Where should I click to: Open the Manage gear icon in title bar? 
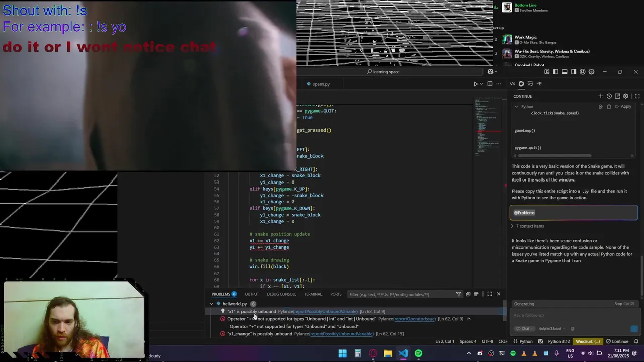click(x=591, y=72)
